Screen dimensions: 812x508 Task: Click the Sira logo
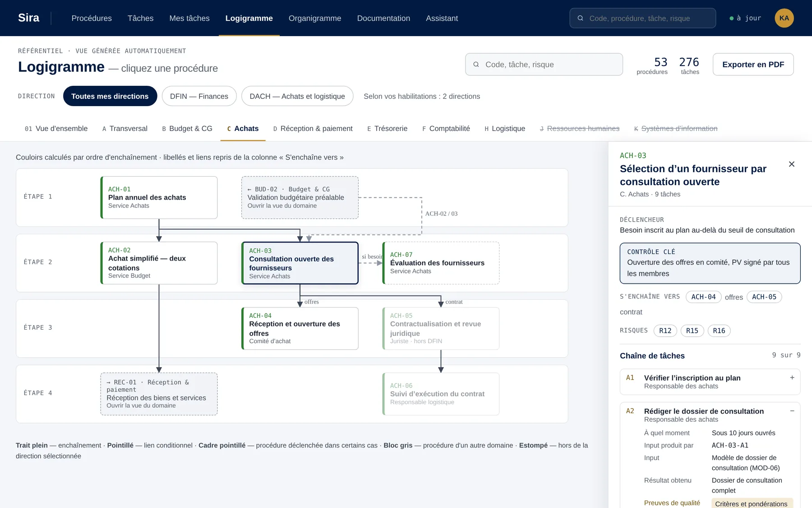pos(28,18)
